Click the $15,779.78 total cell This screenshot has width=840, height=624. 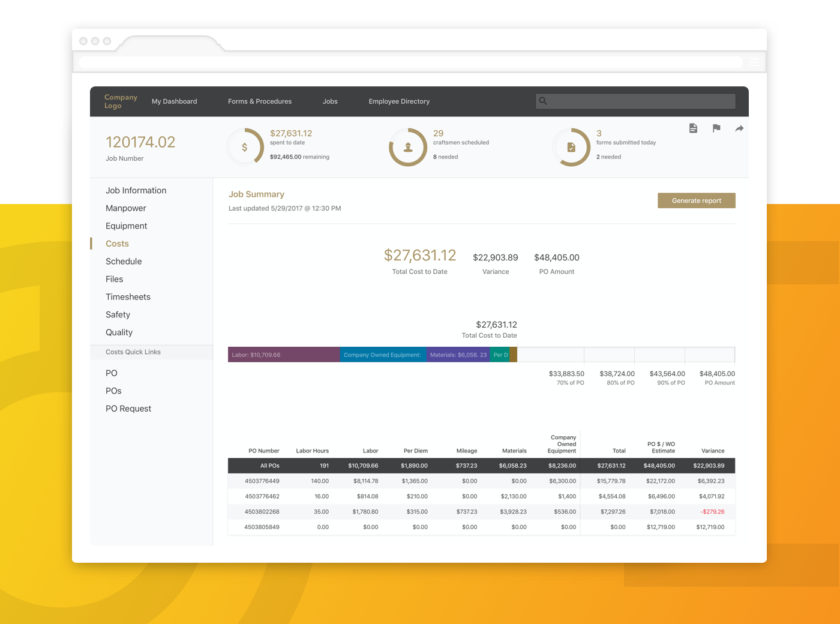tap(611, 481)
